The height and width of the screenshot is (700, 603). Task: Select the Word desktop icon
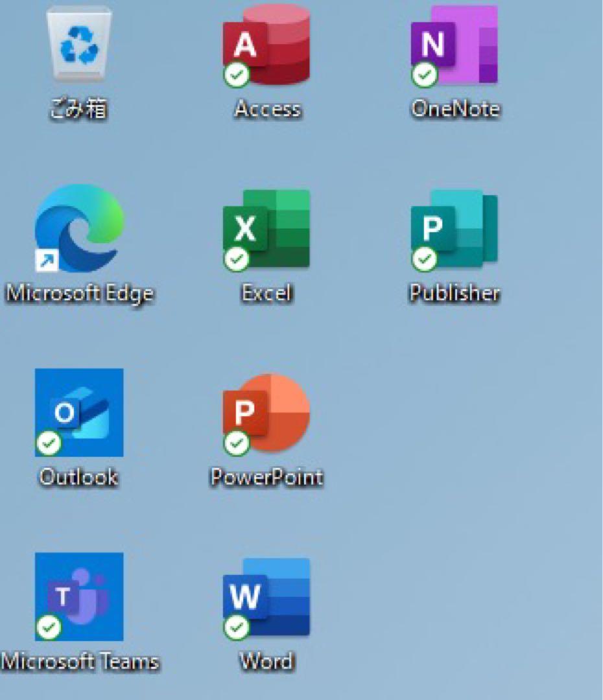click(x=266, y=597)
